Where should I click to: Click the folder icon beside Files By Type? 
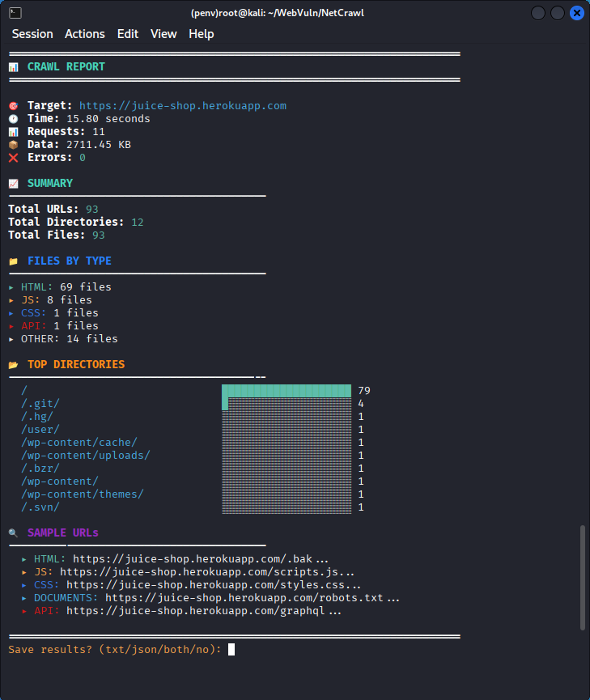[13, 261]
